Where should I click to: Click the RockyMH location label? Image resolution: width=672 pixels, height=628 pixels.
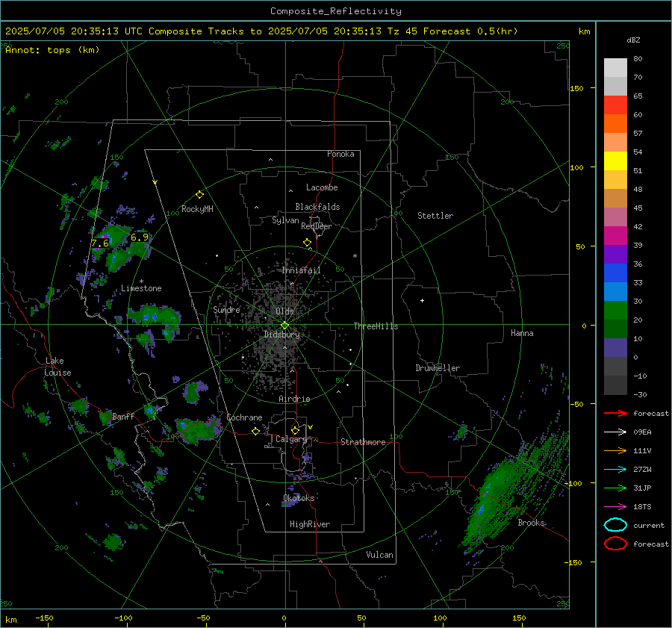coord(197,209)
